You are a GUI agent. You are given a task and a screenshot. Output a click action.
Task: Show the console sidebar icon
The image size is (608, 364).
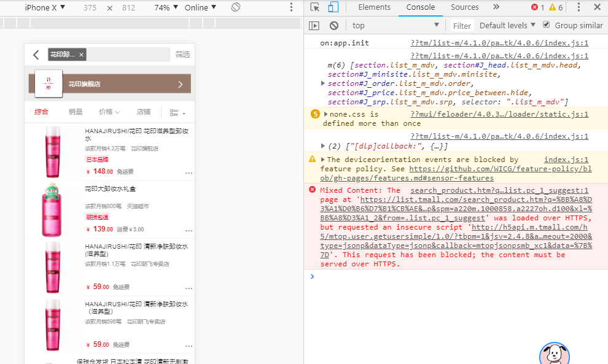(314, 26)
